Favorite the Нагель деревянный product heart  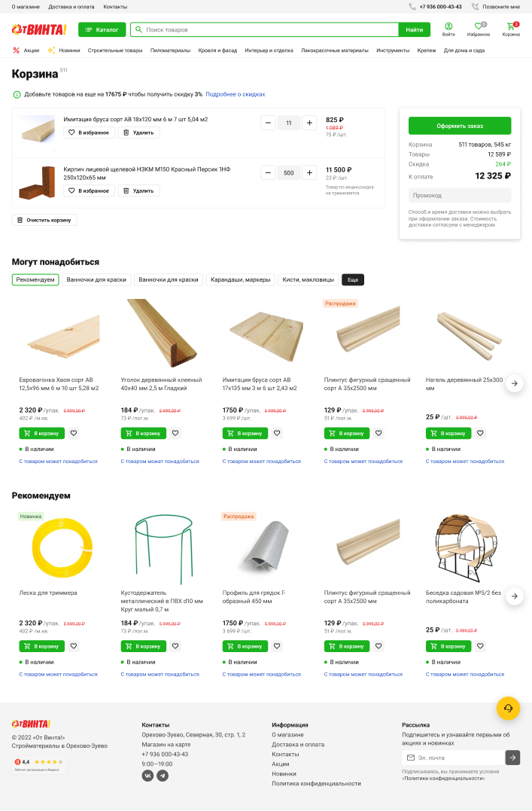480,433
